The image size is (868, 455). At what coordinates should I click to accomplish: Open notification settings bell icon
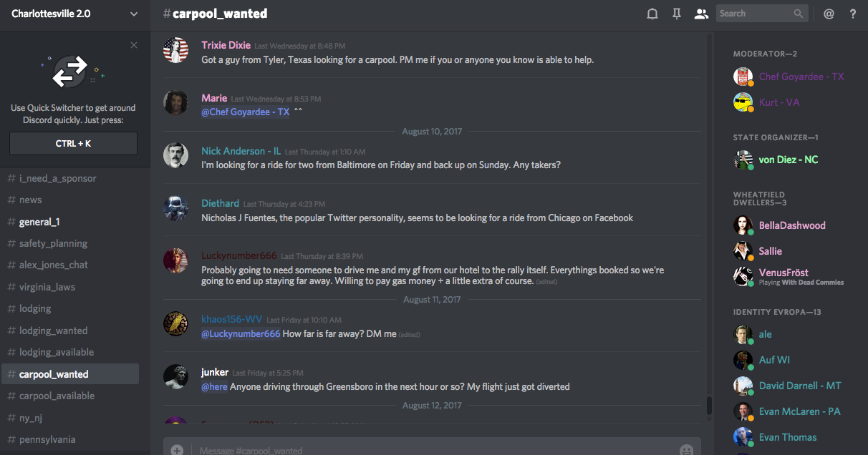(x=652, y=14)
